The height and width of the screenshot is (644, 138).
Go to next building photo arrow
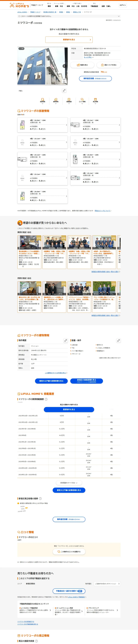[64, 66]
